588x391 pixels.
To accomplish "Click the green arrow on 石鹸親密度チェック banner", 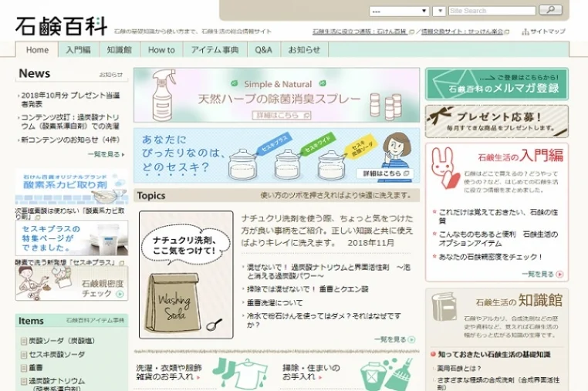I will point(120,294).
